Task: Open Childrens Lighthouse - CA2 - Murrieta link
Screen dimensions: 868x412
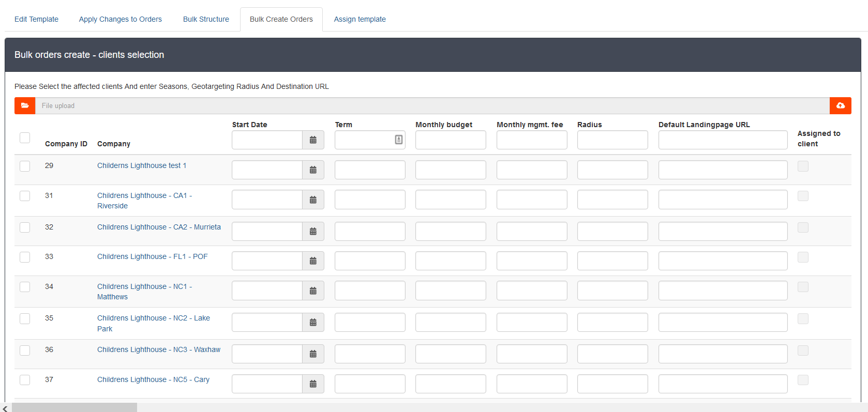Action: pyautogui.click(x=159, y=227)
